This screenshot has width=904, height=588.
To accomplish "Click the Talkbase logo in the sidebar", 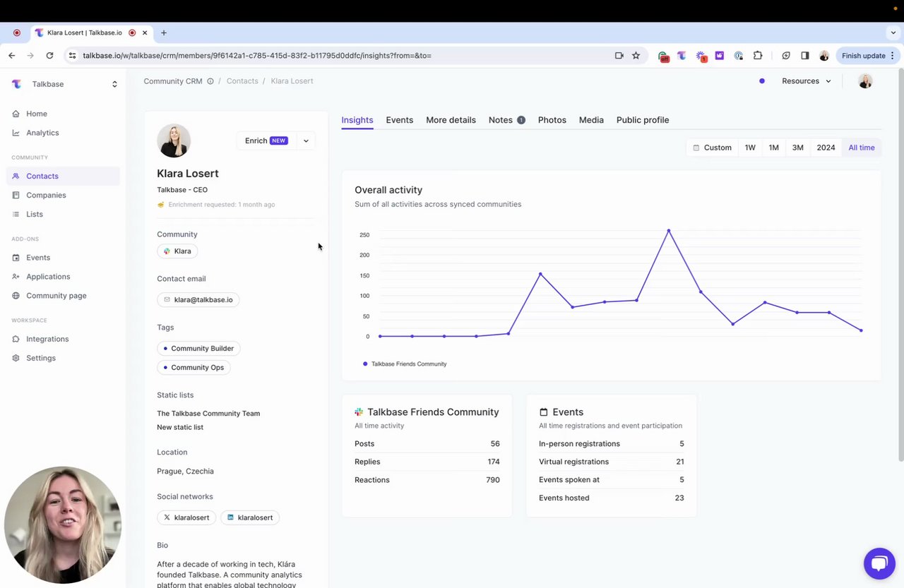I will 17,84.
